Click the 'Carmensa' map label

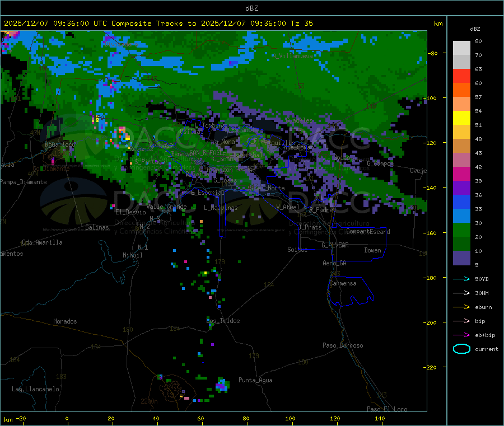[x=343, y=283]
